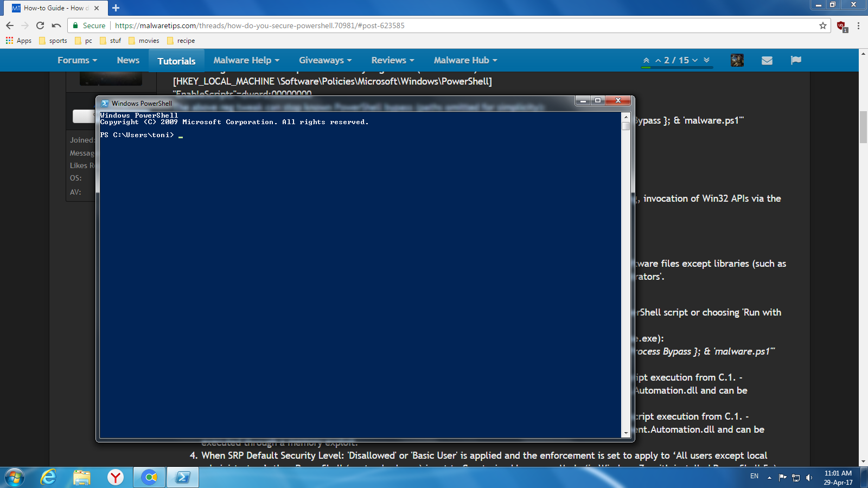868x488 pixels.
Task: Launch Internet Explorer from the taskbar
Action: [49, 477]
